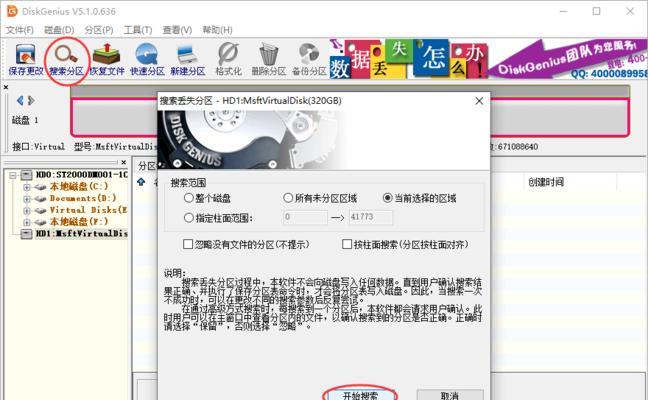This screenshot has width=648, height=400.
Task: Open the 查看(V) menu
Action: click(x=177, y=30)
